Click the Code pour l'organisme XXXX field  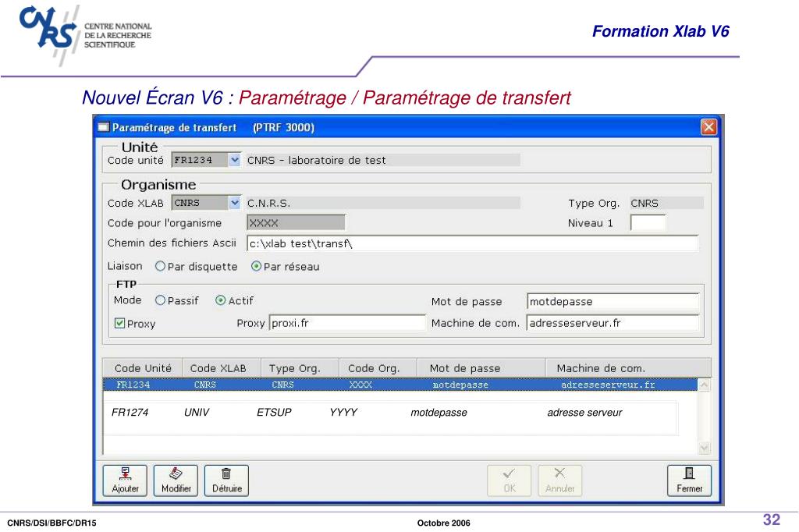[x=296, y=222]
